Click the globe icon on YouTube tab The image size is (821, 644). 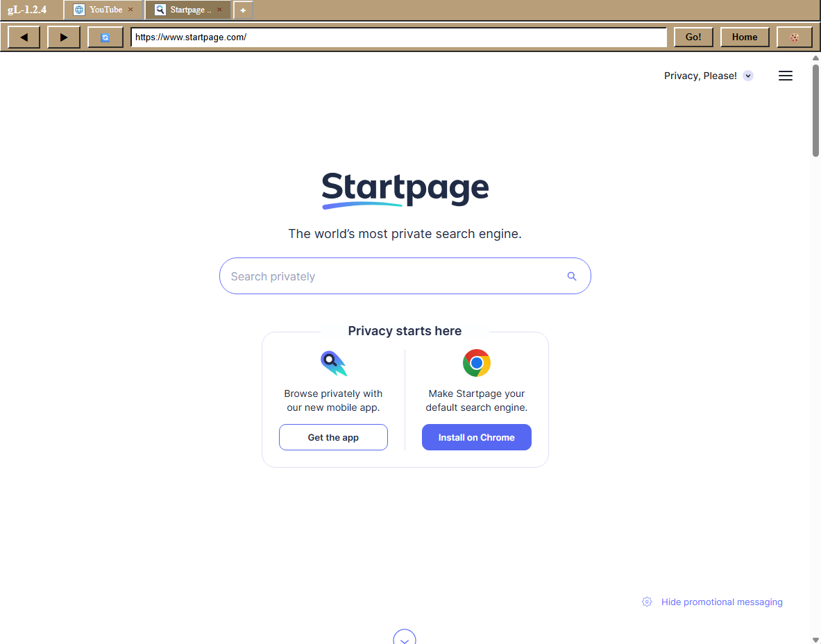click(79, 10)
